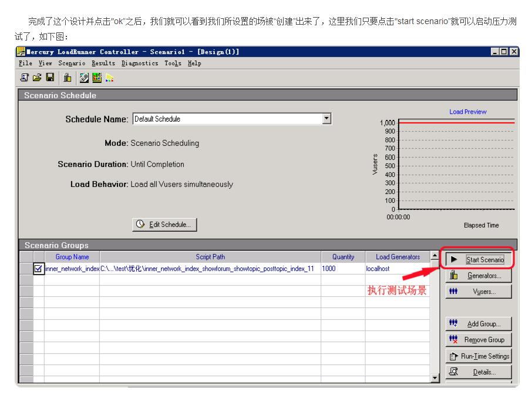
Task: Click the Load Preview graph area
Action: point(457,165)
